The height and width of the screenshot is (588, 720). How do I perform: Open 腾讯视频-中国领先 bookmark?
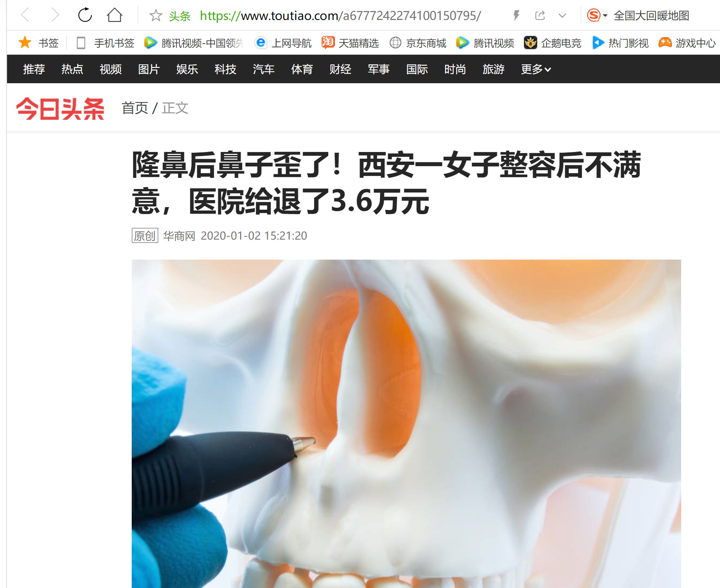click(194, 43)
